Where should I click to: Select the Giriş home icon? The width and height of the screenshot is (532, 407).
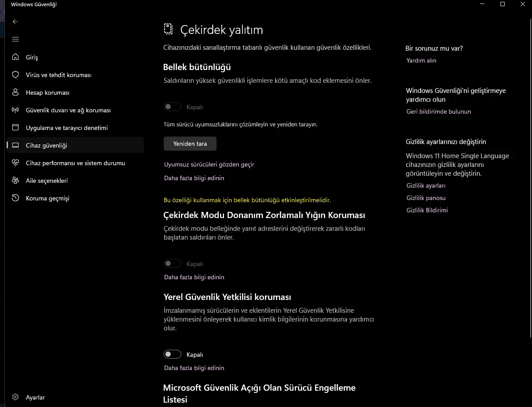tap(15, 57)
